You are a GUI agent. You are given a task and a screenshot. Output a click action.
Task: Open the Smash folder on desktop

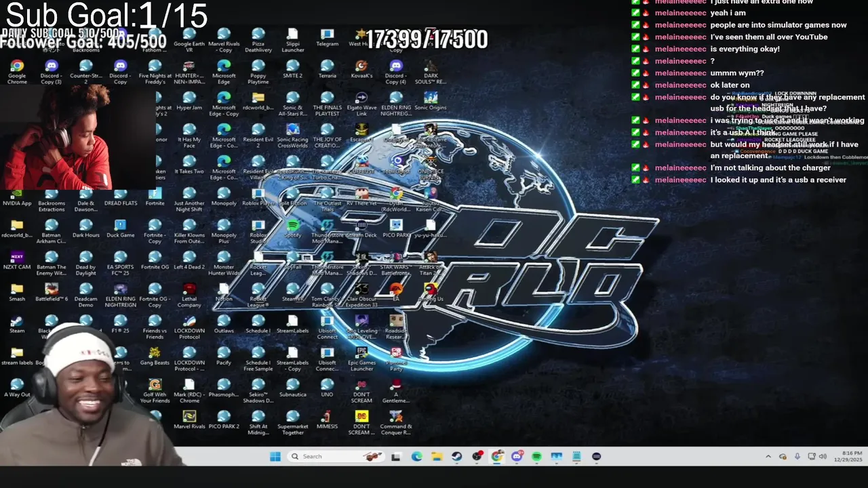tap(17, 292)
